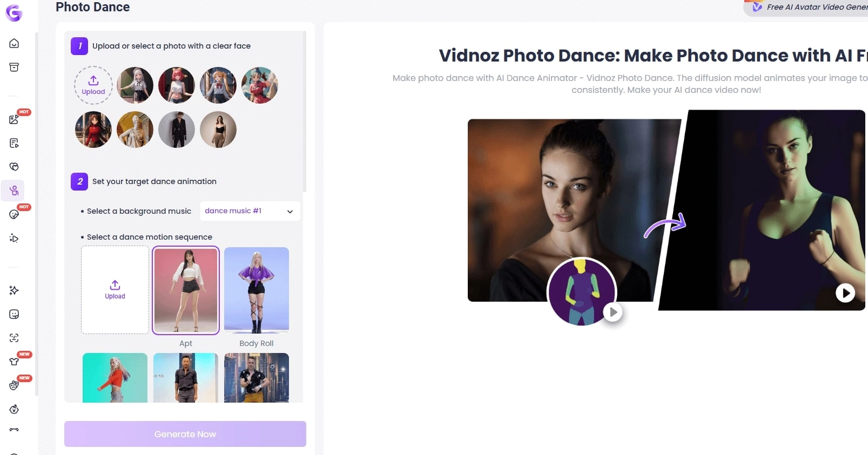This screenshot has height=455, width=868.
Task: Open the home icon in sidebar
Action: tap(14, 43)
